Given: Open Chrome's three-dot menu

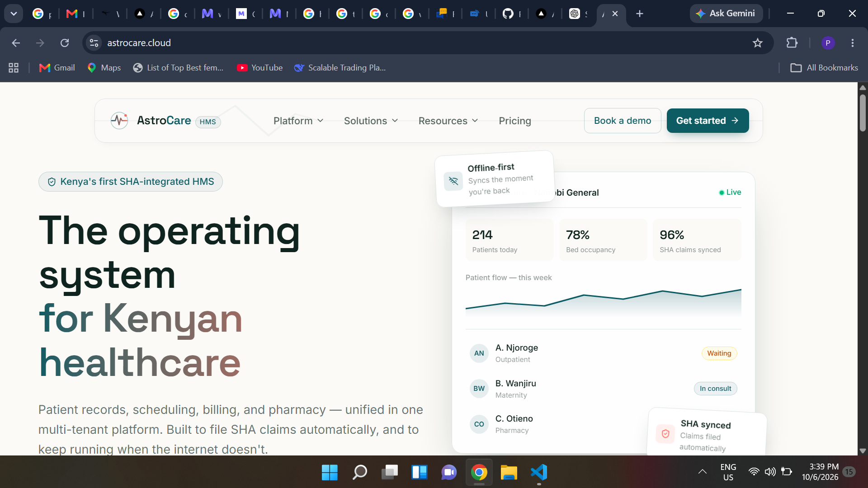Looking at the screenshot, I should [853, 43].
